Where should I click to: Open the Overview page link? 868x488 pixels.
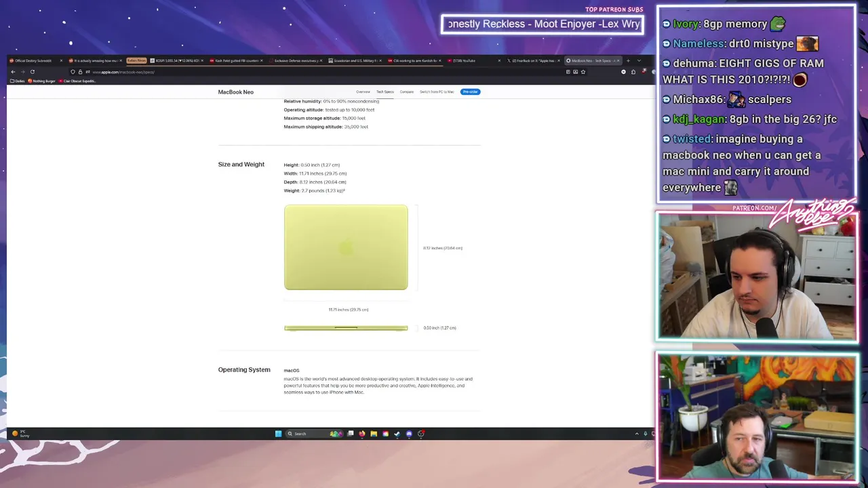click(363, 92)
